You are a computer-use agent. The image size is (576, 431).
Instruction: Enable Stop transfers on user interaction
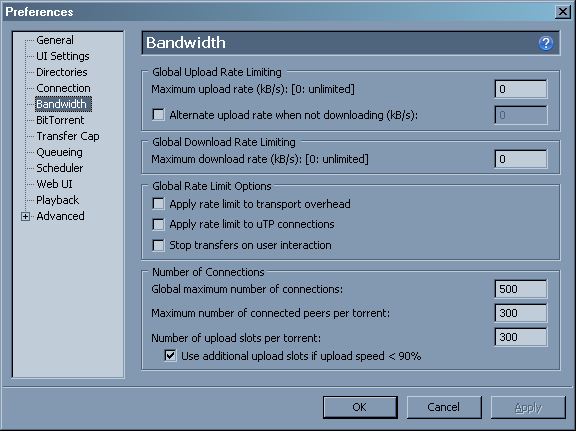[x=158, y=245]
